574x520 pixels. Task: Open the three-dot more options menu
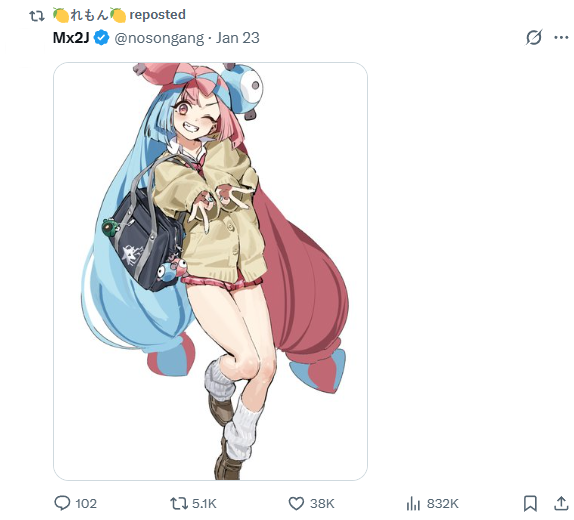click(561, 37)
